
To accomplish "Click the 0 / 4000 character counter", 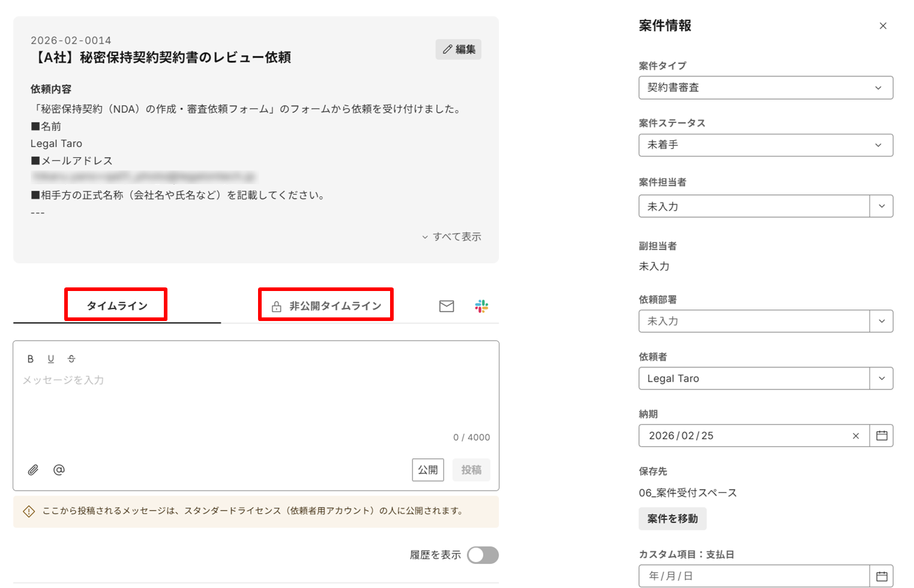I will tap(472, 437).
